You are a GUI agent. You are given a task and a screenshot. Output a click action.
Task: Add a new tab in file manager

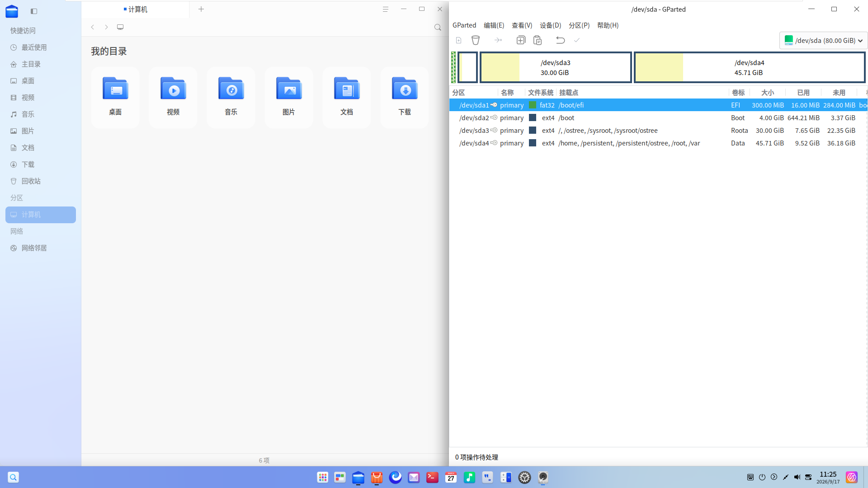[x=201, y=9]
